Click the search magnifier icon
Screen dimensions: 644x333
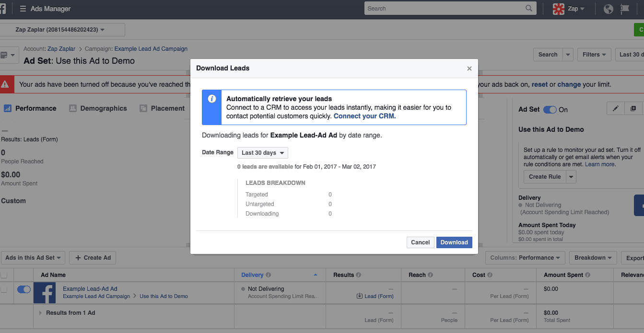529,8
